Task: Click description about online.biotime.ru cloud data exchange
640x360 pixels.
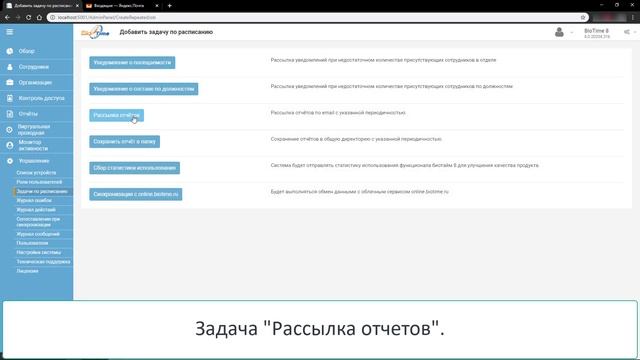Action: [360, 192]
